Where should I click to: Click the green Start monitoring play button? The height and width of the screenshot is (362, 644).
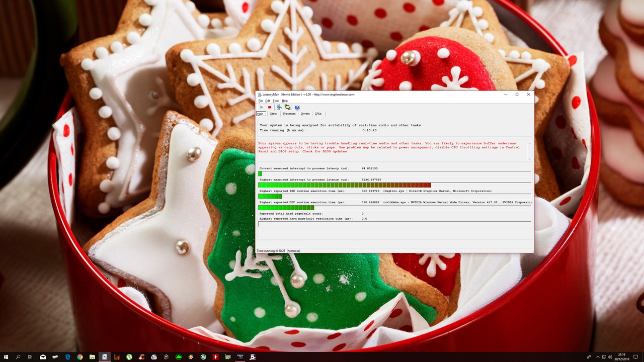(262, 107)
